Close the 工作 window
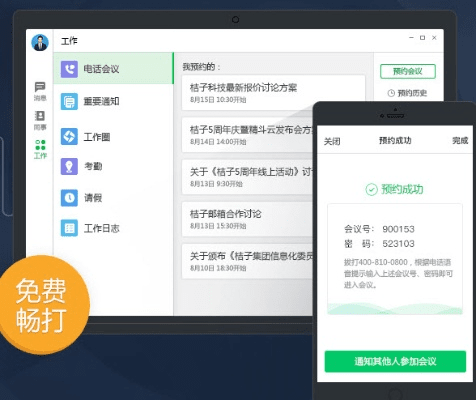Image resolution: width=476 pixels, height=400 pixels. 434,38
